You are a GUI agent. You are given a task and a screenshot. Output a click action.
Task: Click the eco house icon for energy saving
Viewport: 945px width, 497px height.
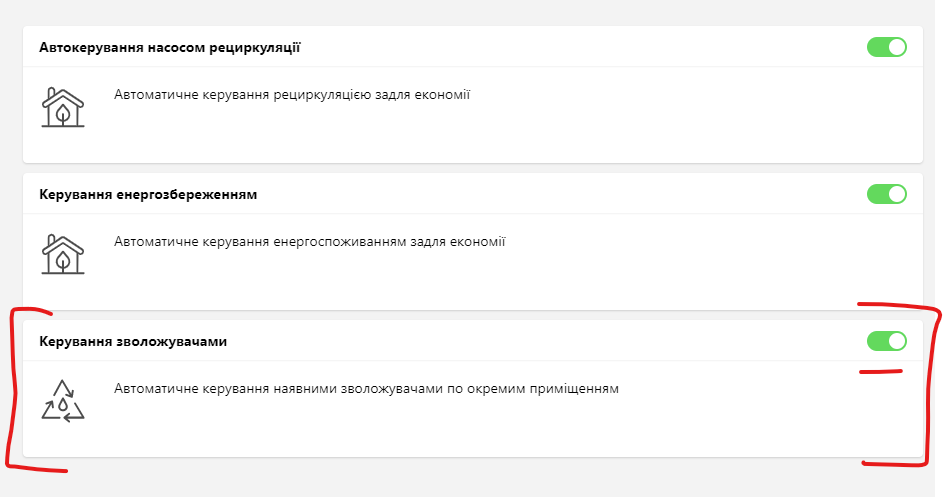coord(63,254)
